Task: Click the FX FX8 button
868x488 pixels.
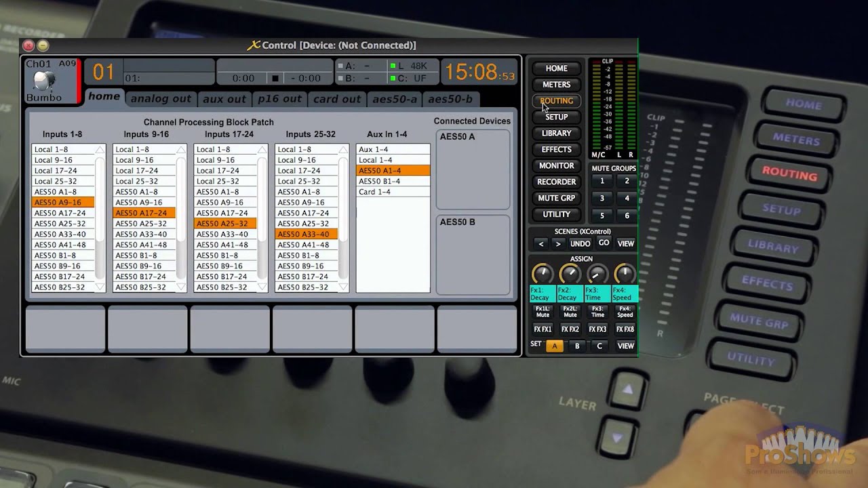Action: (x=625, y=329)
